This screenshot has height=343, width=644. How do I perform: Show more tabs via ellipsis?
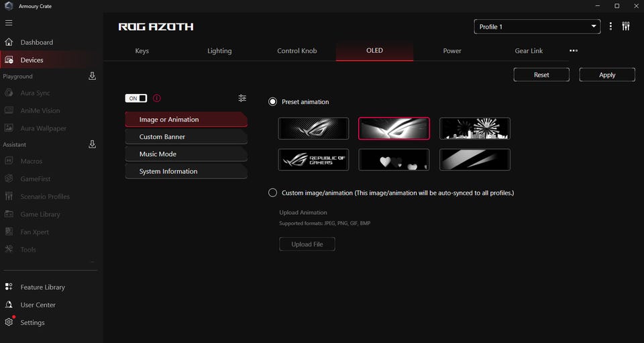[x=574, y=50]
